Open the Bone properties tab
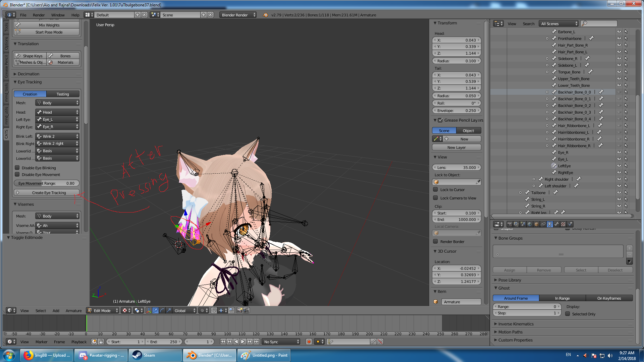 [556, 224]
